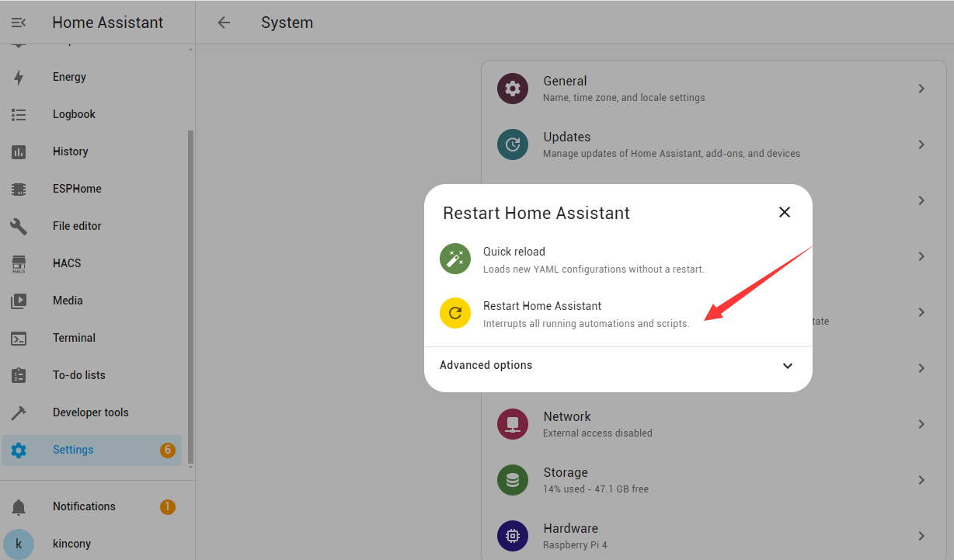Click the Energy lightning bolt icon
954x560 pixels.
coord(19,77)
